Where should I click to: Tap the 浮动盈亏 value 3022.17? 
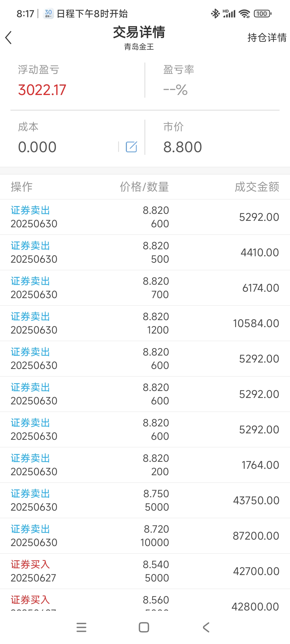(x=42, y=90)
